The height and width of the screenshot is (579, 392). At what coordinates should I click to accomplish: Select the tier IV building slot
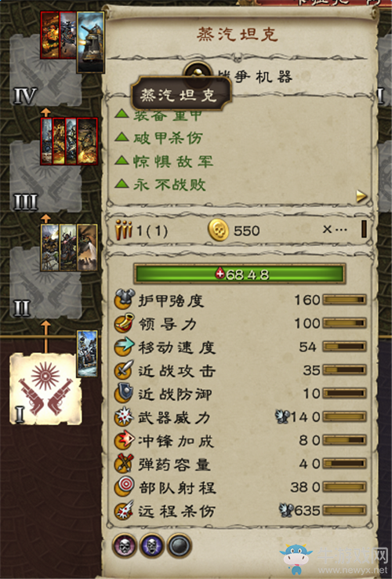coord(45,70)
